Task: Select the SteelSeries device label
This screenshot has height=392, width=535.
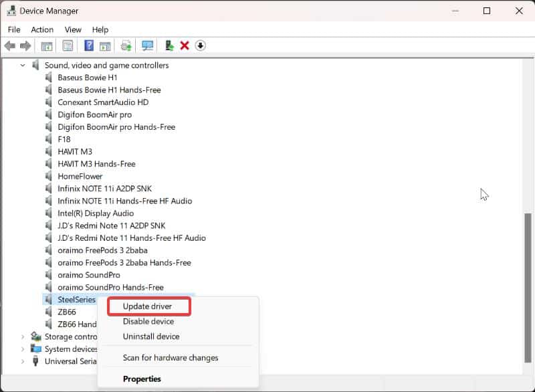Action: coord(76,300)
